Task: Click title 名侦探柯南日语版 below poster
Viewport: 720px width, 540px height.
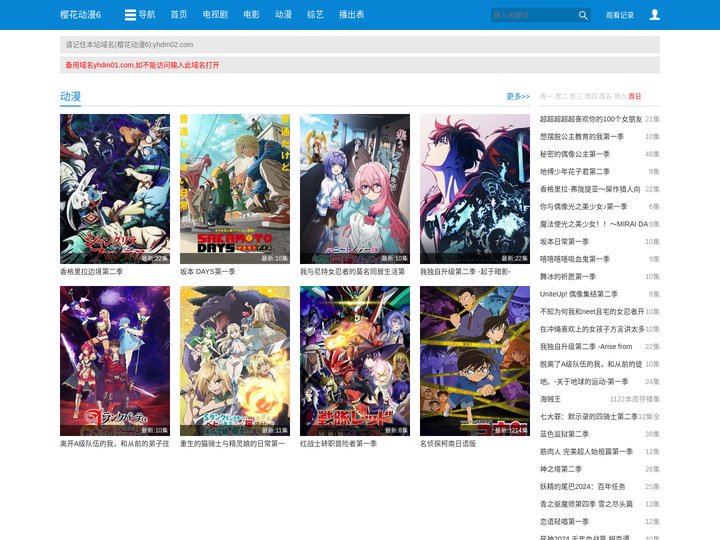Action: coord(448,444)
